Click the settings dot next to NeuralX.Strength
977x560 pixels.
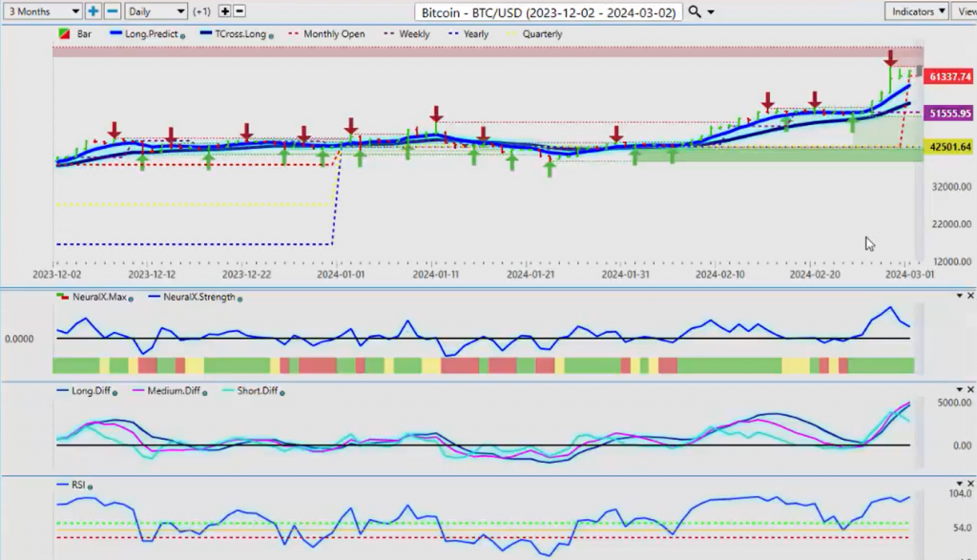click(239, 299)
